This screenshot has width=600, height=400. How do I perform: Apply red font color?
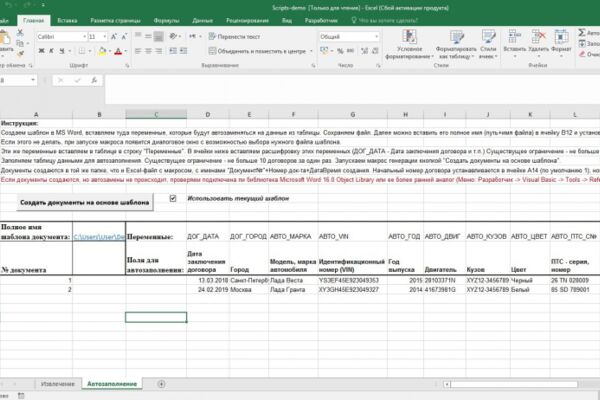click(118, 51)
